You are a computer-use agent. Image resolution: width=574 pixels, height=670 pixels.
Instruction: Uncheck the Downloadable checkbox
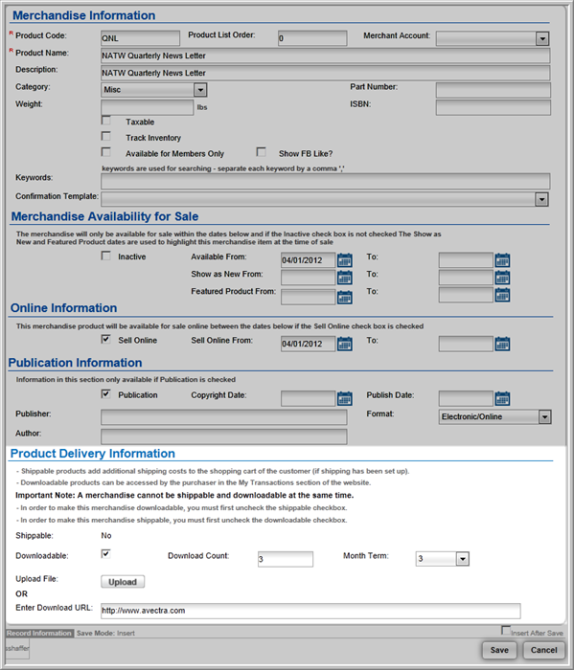[106, 554]
